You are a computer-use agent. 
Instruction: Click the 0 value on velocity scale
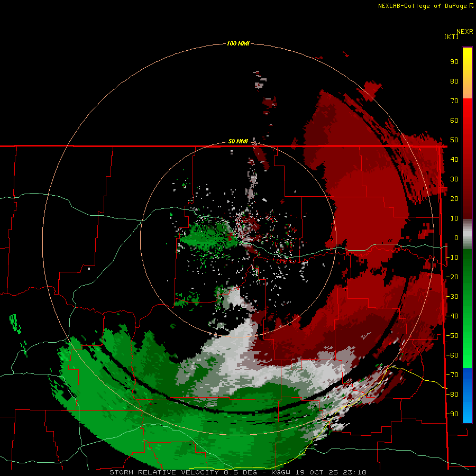[456, 237]
